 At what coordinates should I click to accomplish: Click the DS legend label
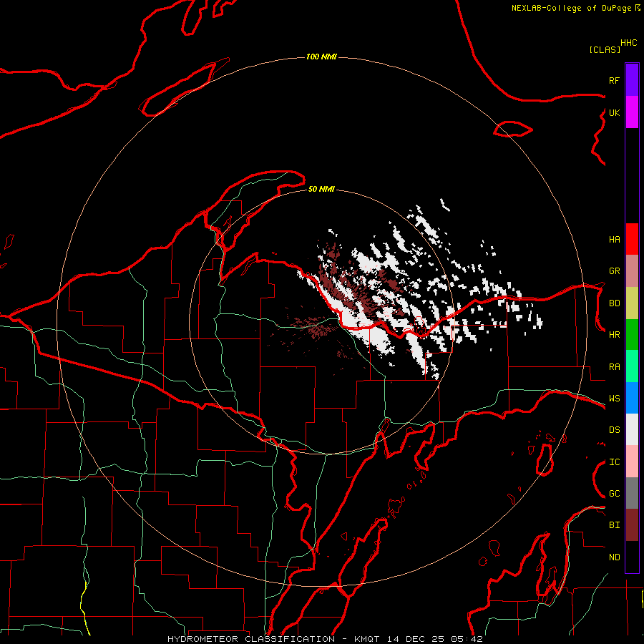click(x=614, y=430)
